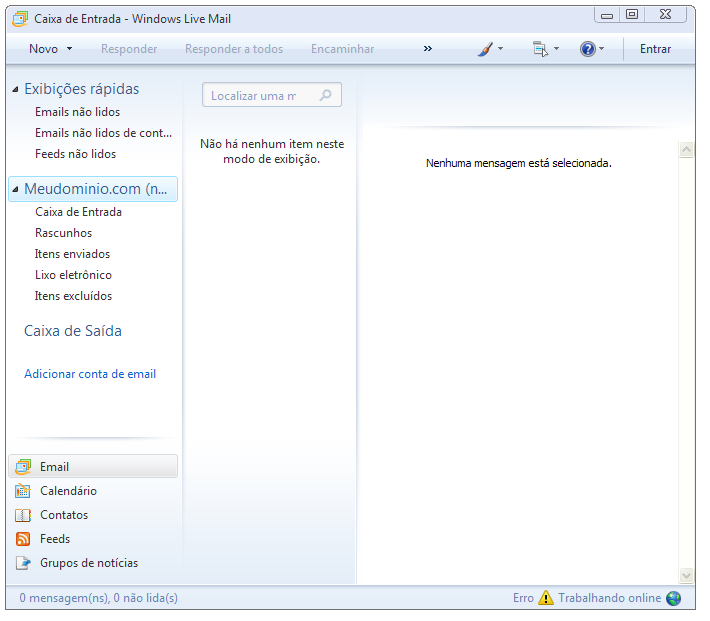Click Adicionar conta de email link
The image size is (710, 621).
click(90, 374)
